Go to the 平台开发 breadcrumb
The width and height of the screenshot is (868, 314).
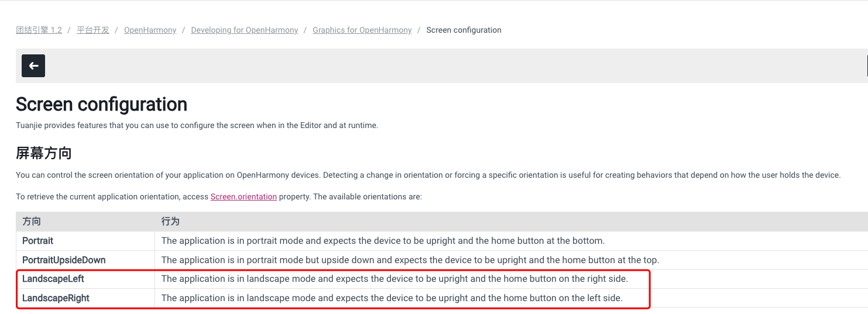93,30
